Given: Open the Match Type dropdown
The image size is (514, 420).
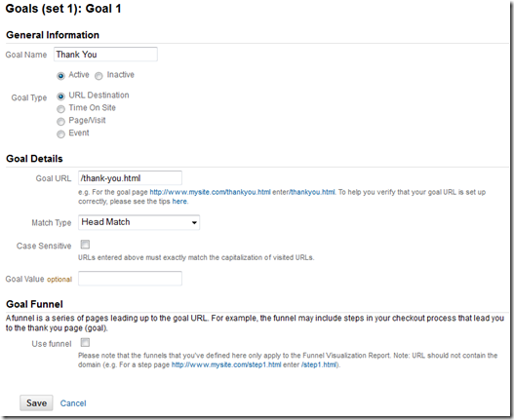Looking at the screenshot, I should pos(139,222).
